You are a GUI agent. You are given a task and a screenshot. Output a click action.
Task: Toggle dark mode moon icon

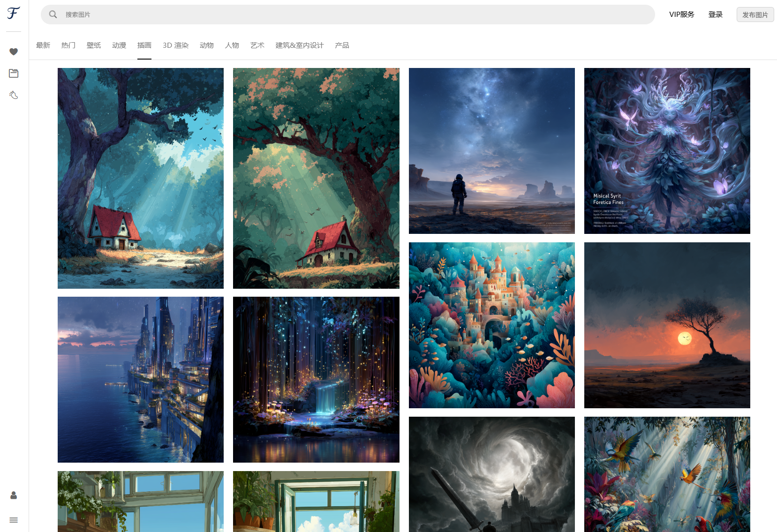point(14,95)
